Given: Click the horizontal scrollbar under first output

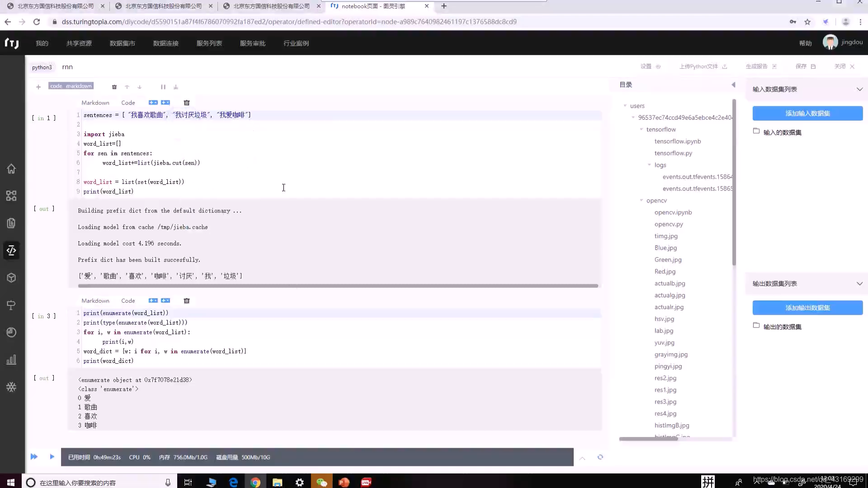Looking at the screenshot, I should pos(338,286).
